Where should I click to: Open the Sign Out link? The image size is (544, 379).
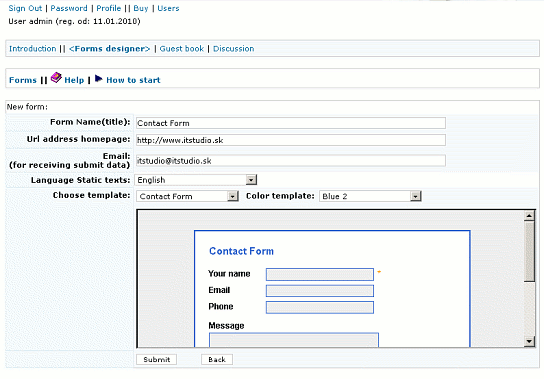point(25,8)
